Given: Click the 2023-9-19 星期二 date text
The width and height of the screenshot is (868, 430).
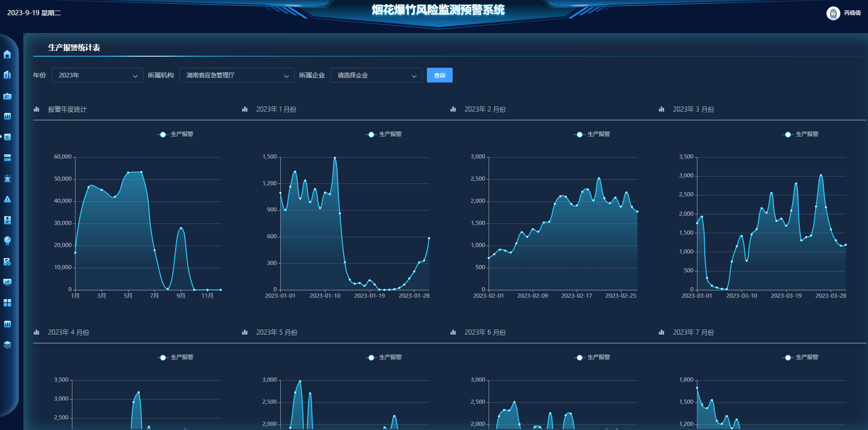Looking at the screenshot, I should [34, 13].
